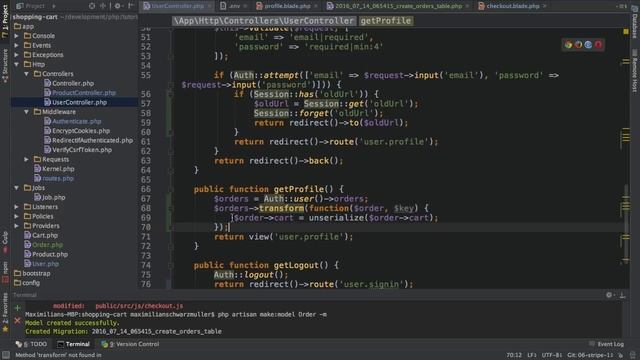Open in Chrome browser icon
640x360 pixels.
pos(568,45)
